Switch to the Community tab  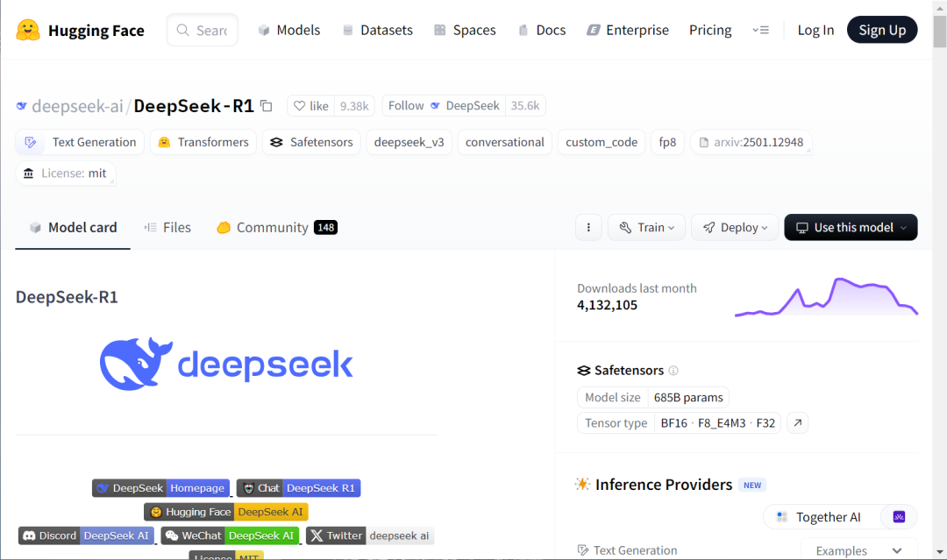click(276, 228)
